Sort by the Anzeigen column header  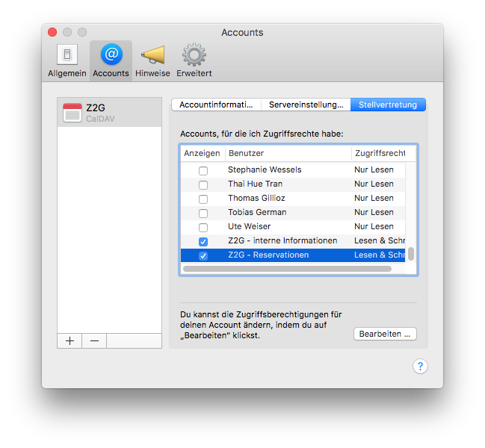[203, 153]
